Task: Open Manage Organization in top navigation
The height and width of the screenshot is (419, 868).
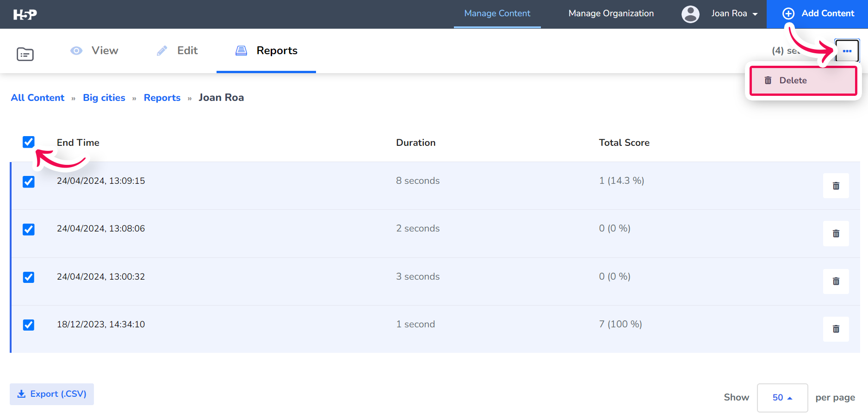Action: pyautogui.click(x=611, y=13)
